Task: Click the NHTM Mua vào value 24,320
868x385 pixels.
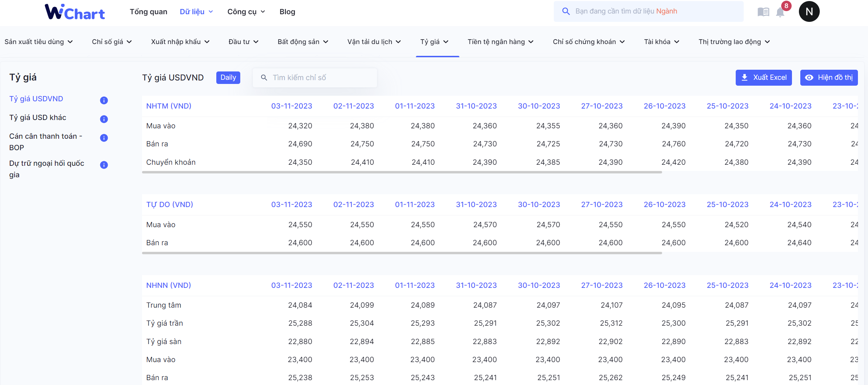Action: [300, 126]
